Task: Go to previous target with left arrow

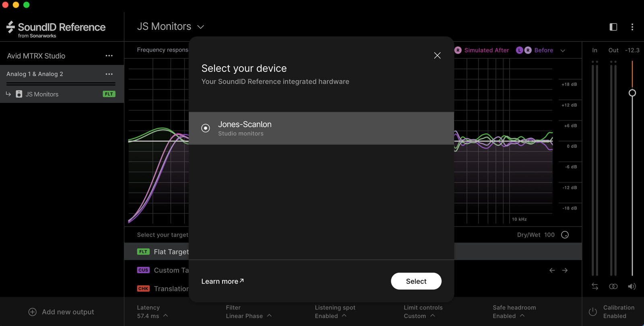Action: pos(552,270)
